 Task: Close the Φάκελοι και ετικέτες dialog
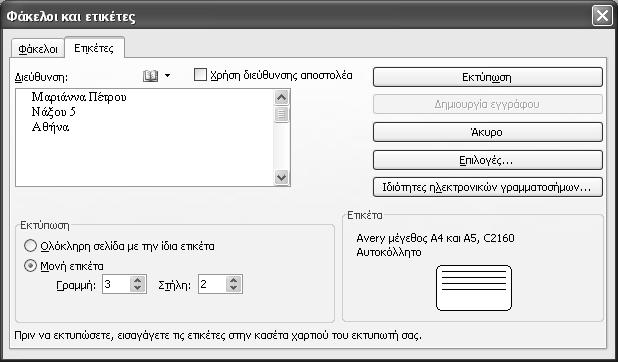[602, 16]
